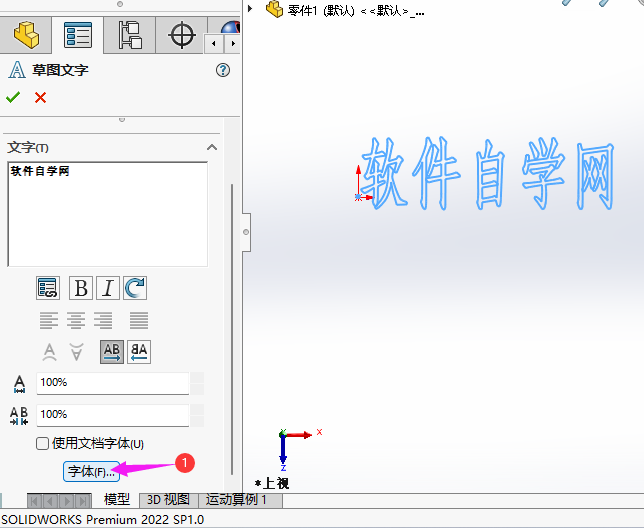Switch to the 3D 视图 tab
This screenshot has height=528, width=644.
pyautogui.click(x=168, y=500)
